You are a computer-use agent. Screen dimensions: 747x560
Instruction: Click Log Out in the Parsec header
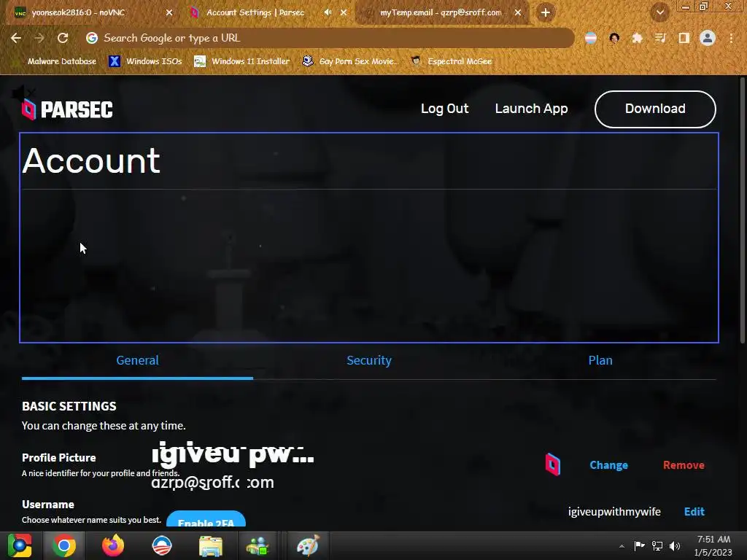coord(444,109)
